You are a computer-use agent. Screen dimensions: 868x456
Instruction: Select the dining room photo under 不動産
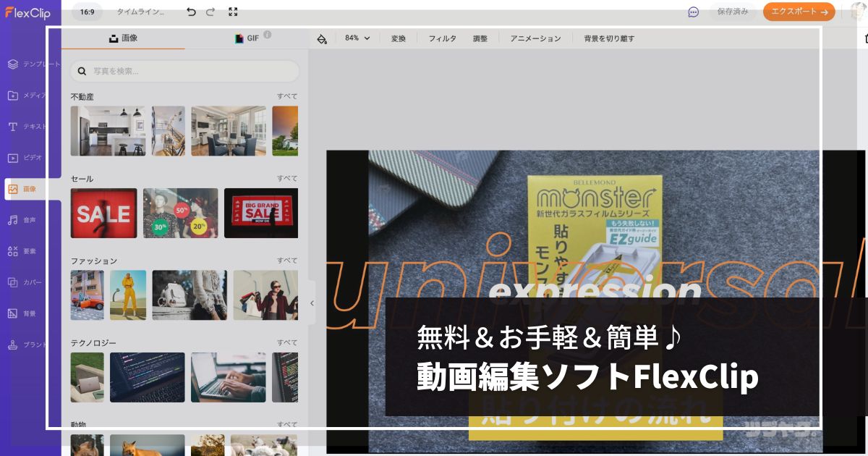point(229,131)
